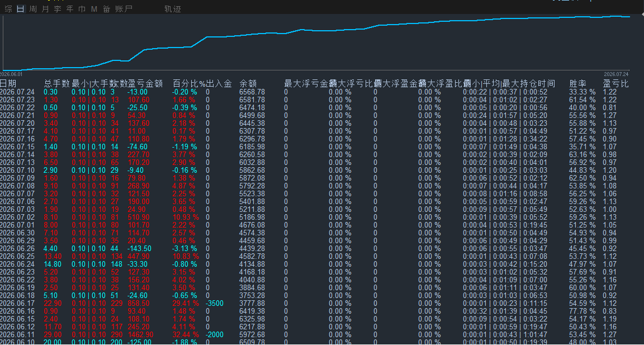Click the -74.60 loss amount

click(138, 146)
